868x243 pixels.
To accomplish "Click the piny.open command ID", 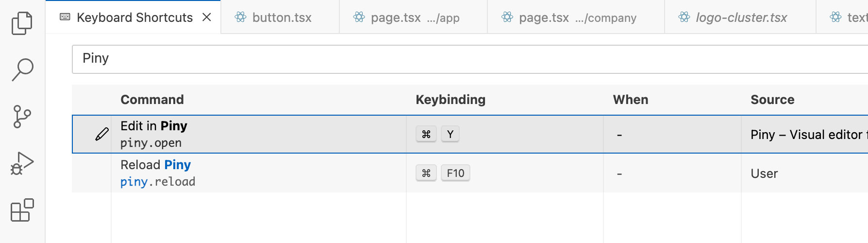I will (x=151, y=143).
